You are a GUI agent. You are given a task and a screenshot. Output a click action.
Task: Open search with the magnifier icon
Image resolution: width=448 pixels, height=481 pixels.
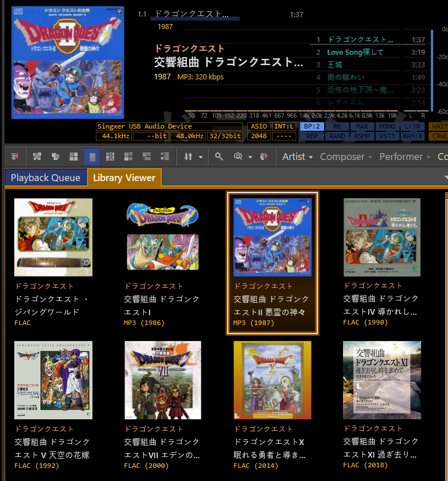[x=219, y=157]
